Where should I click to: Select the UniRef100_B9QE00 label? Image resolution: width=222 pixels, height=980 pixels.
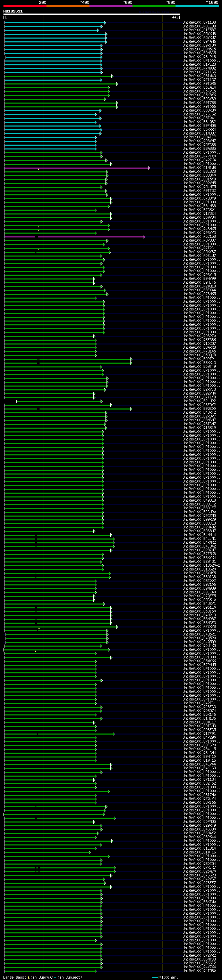point(199,408)
